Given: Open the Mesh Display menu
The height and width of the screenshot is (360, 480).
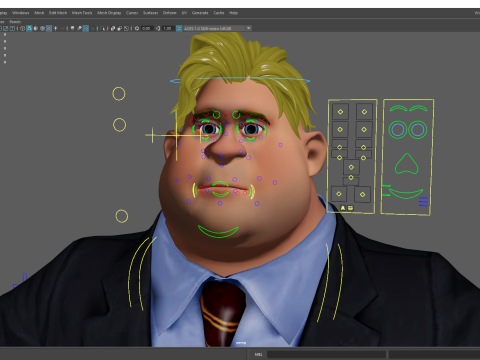Looking at the screenshot, I should tap(109, 13).
